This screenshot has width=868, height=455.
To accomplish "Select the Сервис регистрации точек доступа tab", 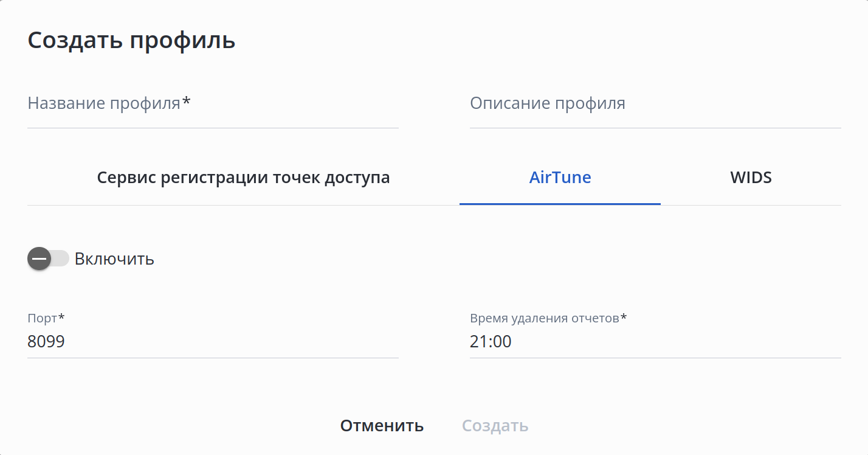I will coord(243,178).
